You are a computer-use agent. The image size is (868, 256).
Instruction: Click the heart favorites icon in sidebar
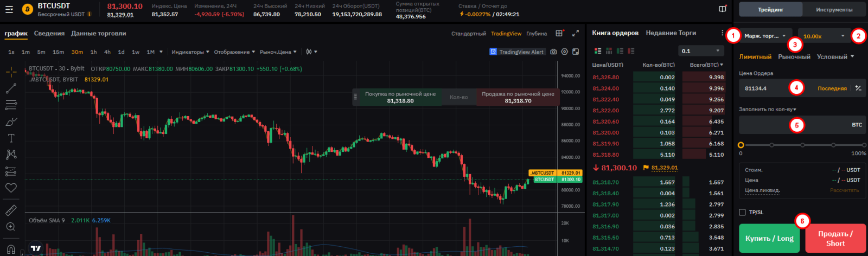click(x=11, y=188)
